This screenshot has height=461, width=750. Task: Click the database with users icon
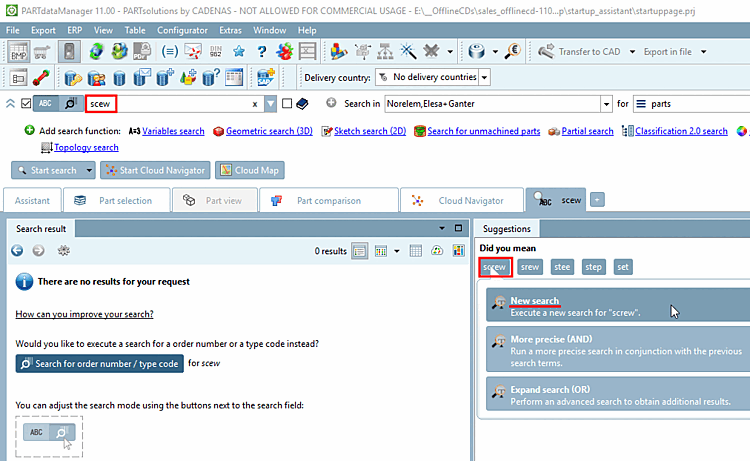pos(96,77)
